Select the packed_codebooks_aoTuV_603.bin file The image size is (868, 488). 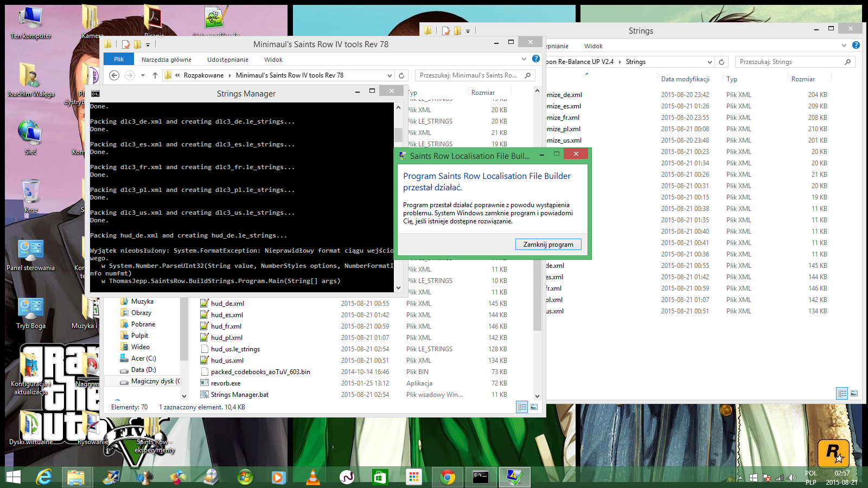260,372
